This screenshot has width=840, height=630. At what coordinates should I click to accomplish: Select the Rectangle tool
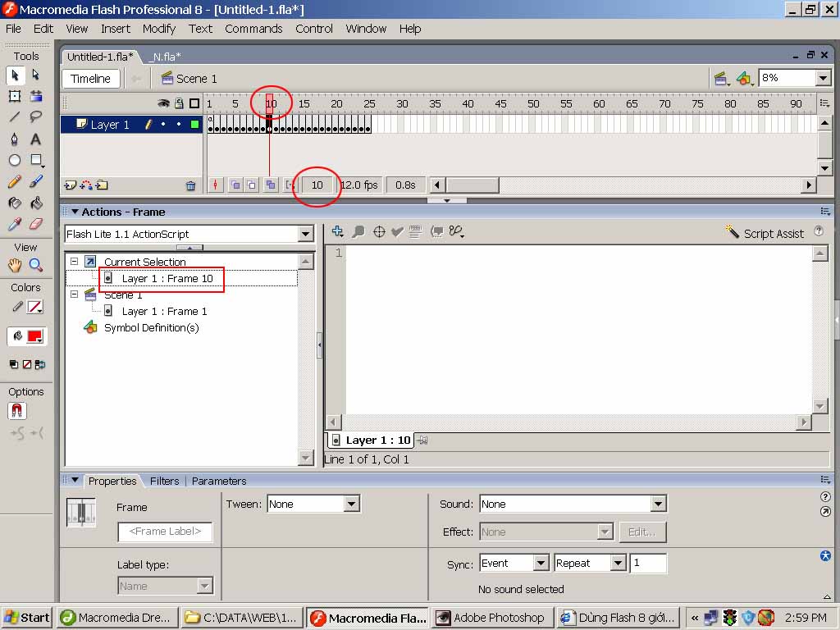[36, 160]
